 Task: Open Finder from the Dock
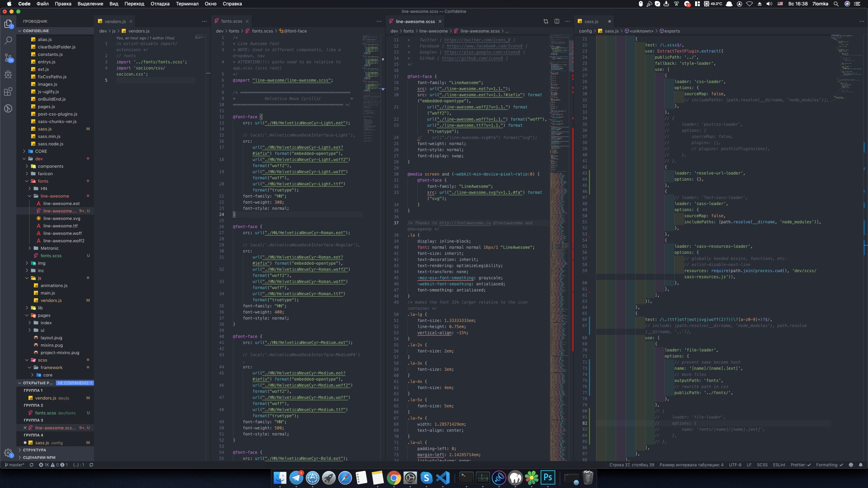click(x=280, y=478)
